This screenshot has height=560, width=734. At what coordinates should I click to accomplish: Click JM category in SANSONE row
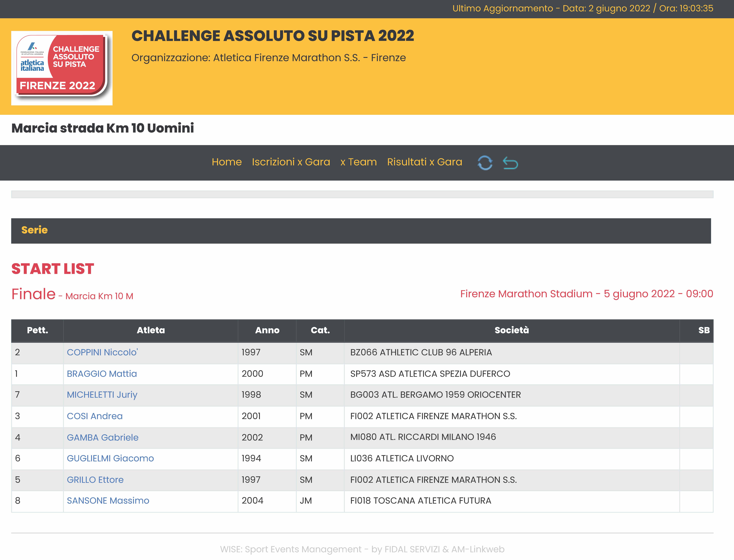(306, 501)
